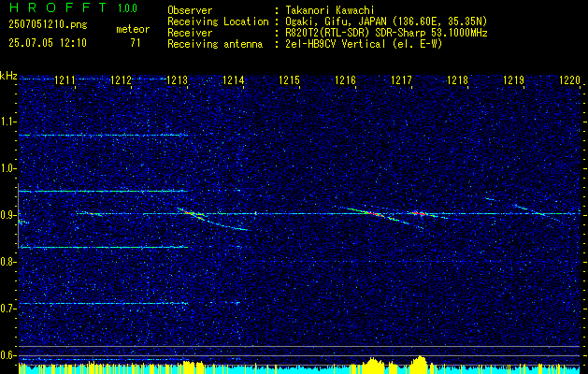Click the Observer label
Viewport: 588px width, 374px height.
coord(190,10)
